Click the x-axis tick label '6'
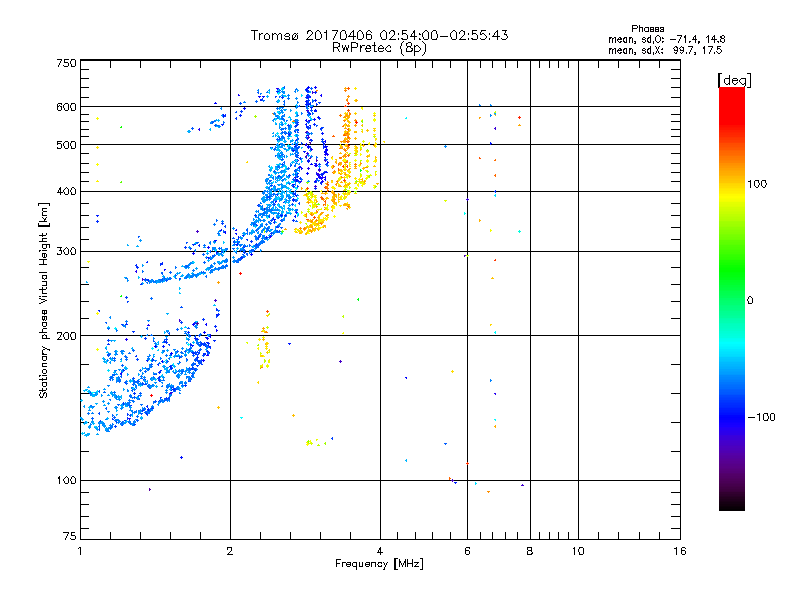800x600 pixels. click(467, 551)
